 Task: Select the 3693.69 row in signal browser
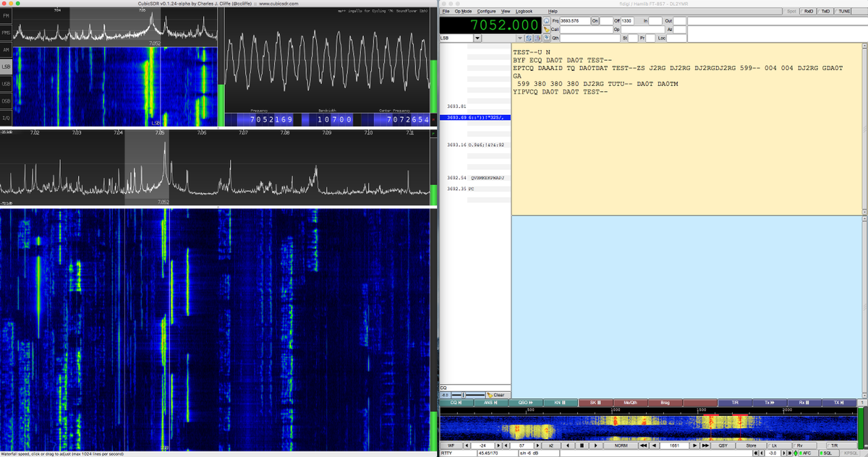pyautogui.click(x=475, y=117)
